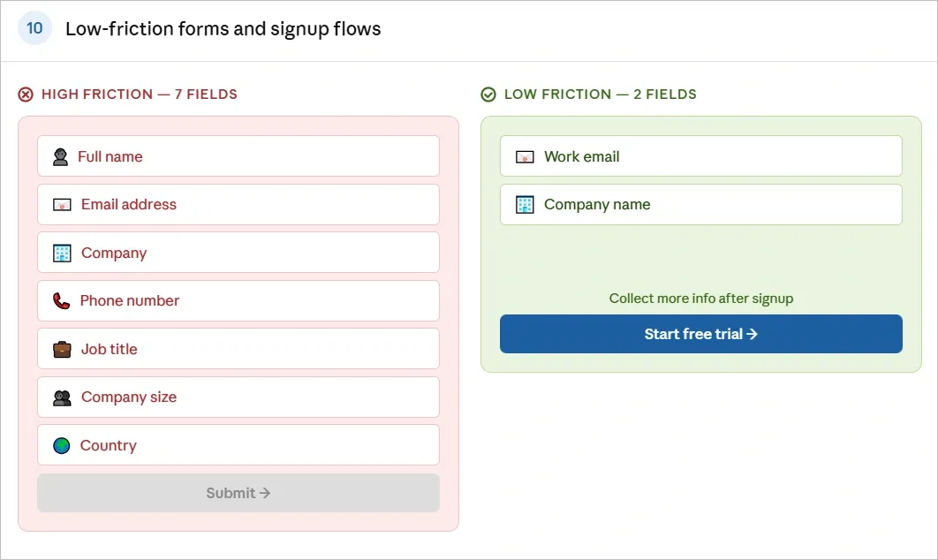Click the envelope icon in Work email field

pyautogui.click(x=525, y=155)
